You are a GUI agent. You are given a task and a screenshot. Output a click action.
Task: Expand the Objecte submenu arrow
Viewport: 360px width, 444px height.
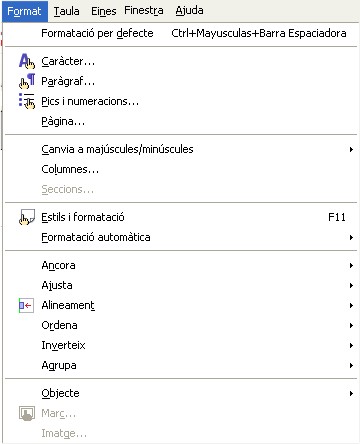click(x=351, y=393)
